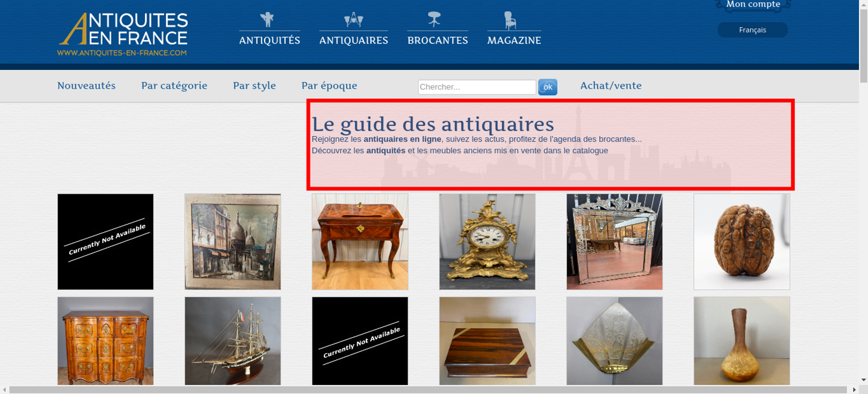868x394 pixels.
Task: Click the horizontal scrollbar right arrow
Action: [x=855, y=390]
